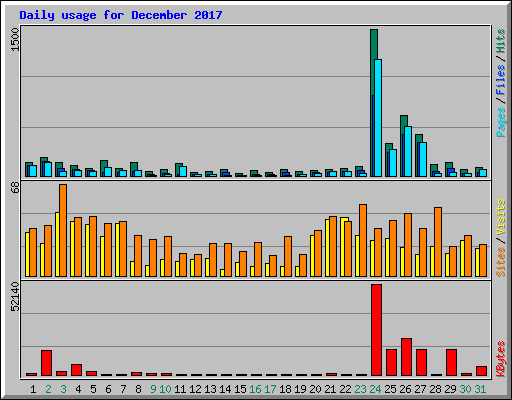Screen dimensions: 512x400
Task: Click the orange 'Sites' legend label
Action: [501, 262]
